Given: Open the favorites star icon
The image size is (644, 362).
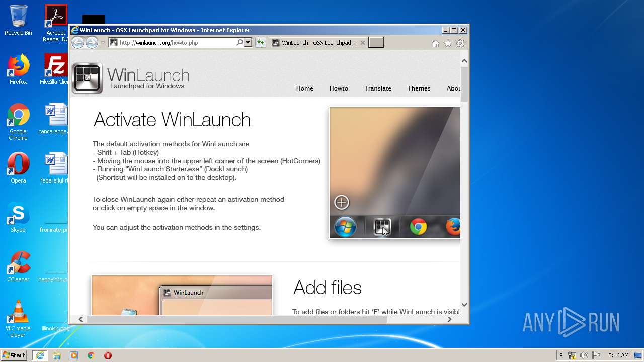Looking at the screenshot, I should point(448,43).
